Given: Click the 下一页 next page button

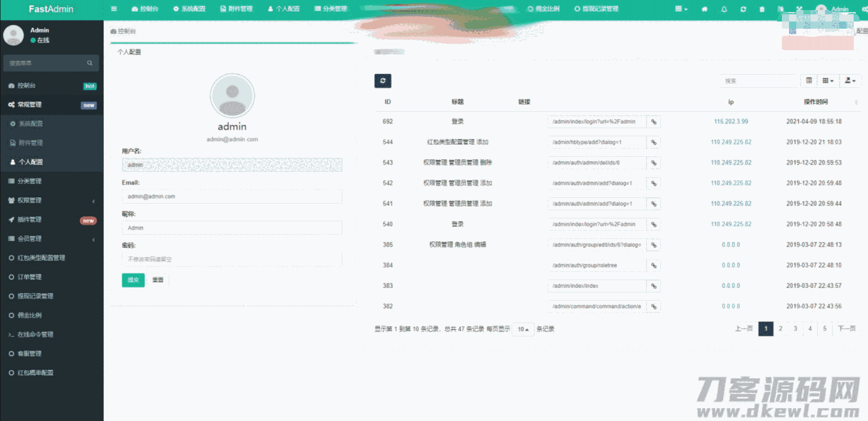Looking at the screenshot, I should (846, 329).
